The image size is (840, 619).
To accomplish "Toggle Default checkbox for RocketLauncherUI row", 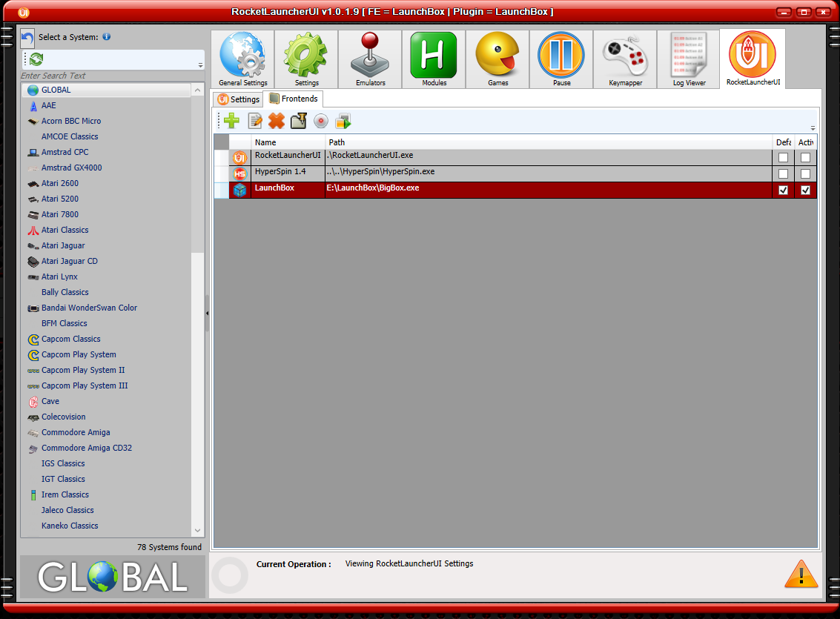I will 783,157.
